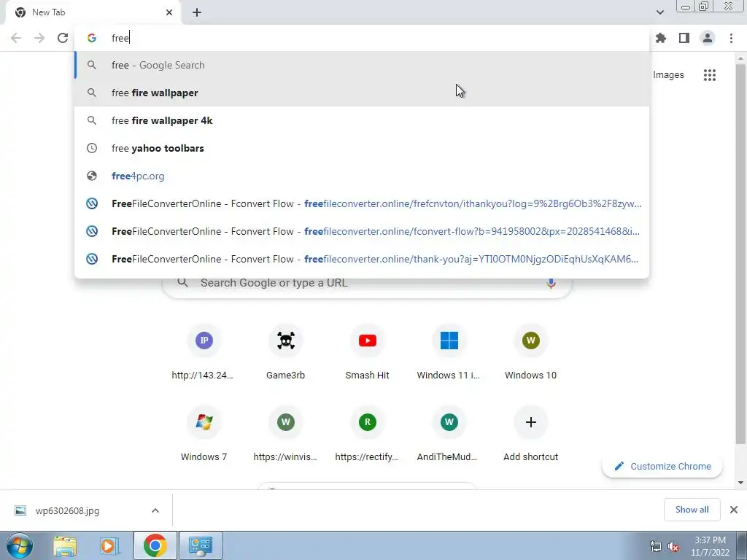Open the Windows 7 shortcut

204,435
